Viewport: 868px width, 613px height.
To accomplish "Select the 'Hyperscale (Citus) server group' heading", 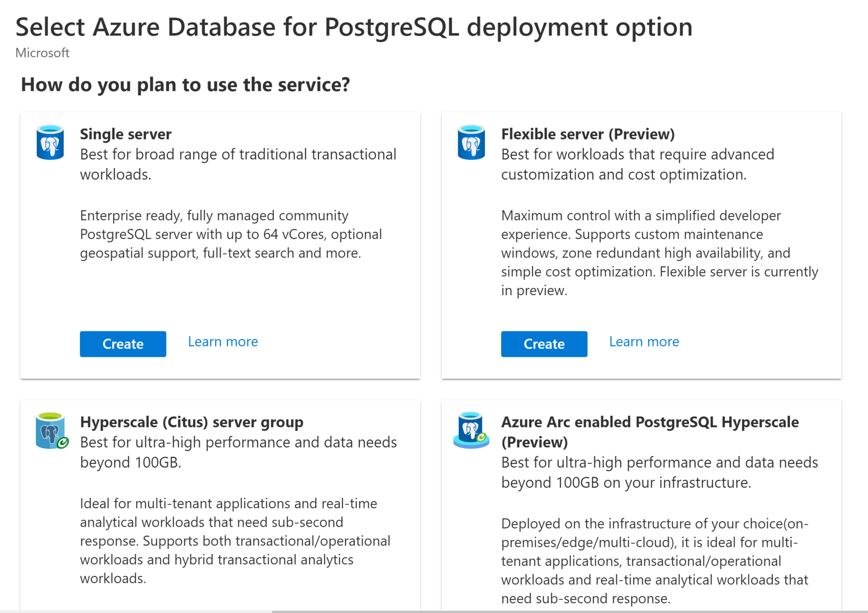I will pos(192,422).
